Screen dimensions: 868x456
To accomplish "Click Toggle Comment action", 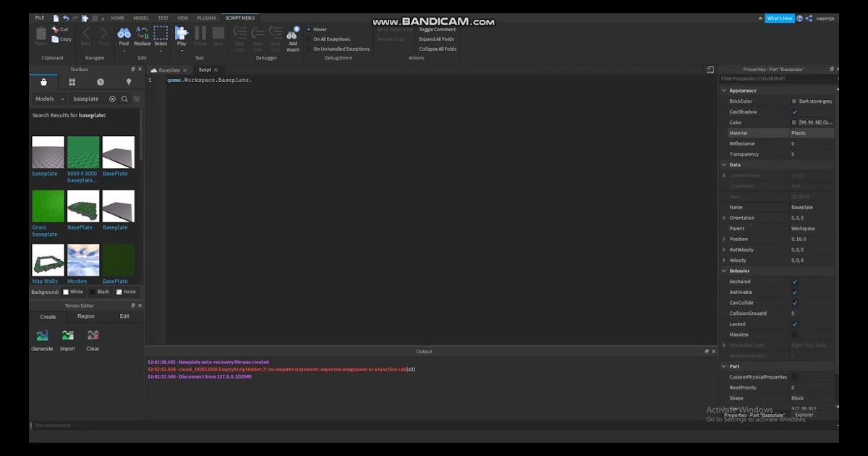I will tap(438, 30).
